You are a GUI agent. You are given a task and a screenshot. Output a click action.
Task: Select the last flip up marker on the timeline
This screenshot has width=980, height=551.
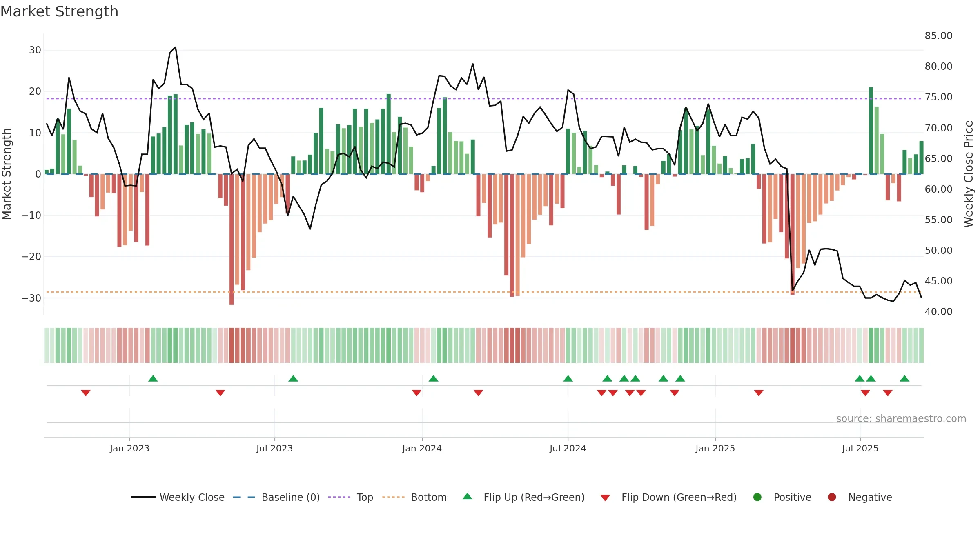point(904,378)
